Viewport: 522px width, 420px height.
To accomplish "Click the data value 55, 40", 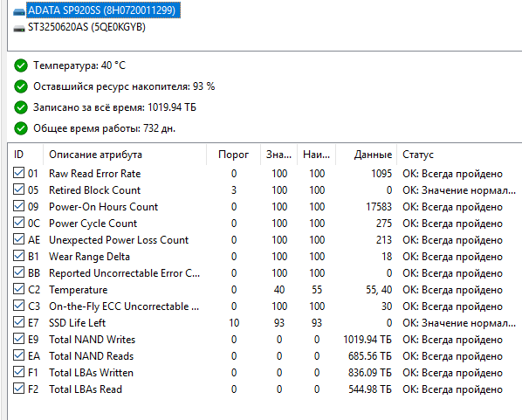I will [379, 290].
